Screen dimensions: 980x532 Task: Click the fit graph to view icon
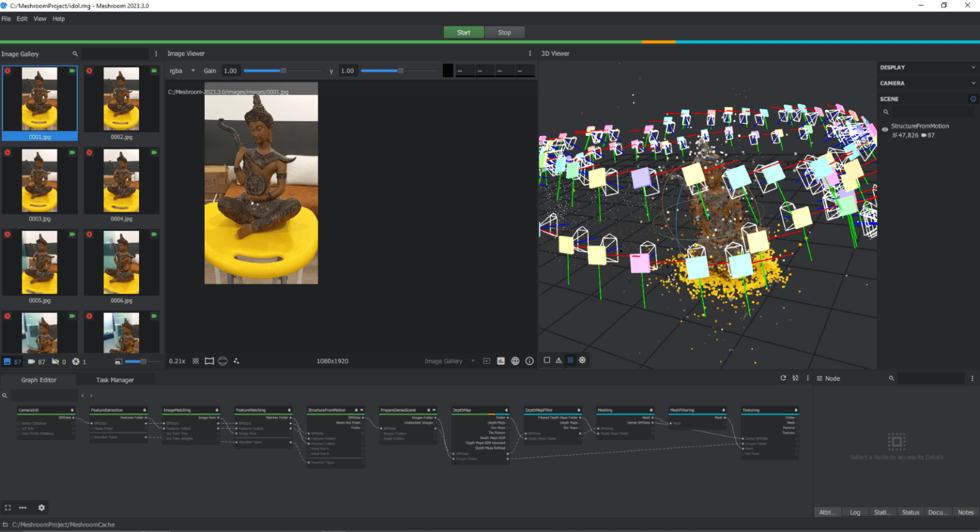click(x=8, y=507)
